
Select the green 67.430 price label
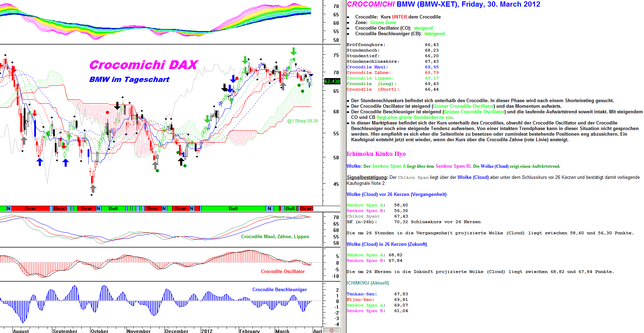332,81
